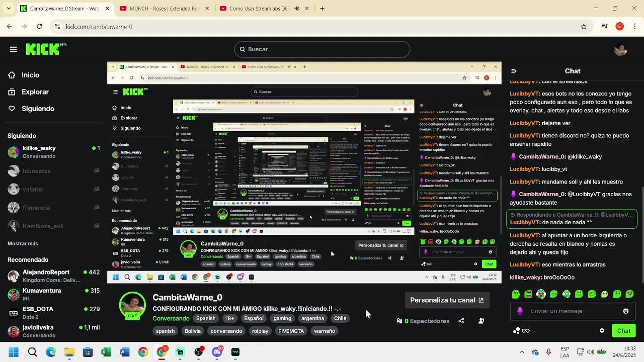Open ESP LAA keyboard language selector
The image size is (644, 362).
565,352
